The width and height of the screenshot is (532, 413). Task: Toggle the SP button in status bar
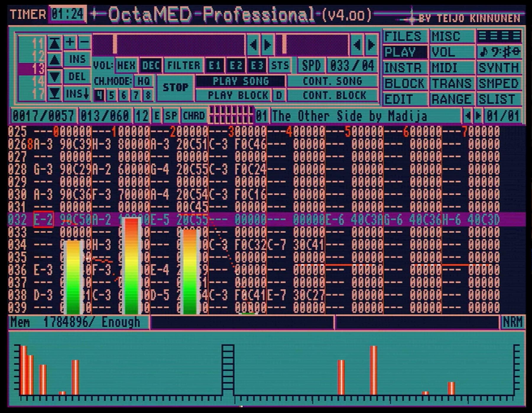tap(171, 116)
